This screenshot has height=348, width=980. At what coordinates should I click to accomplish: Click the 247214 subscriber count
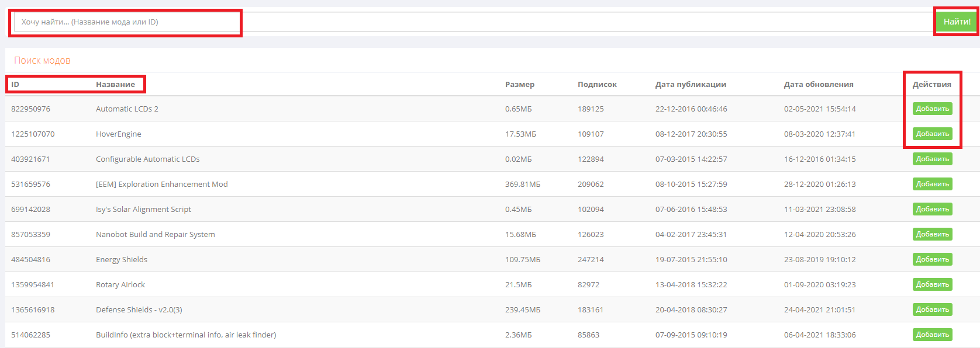coord(591,259)
